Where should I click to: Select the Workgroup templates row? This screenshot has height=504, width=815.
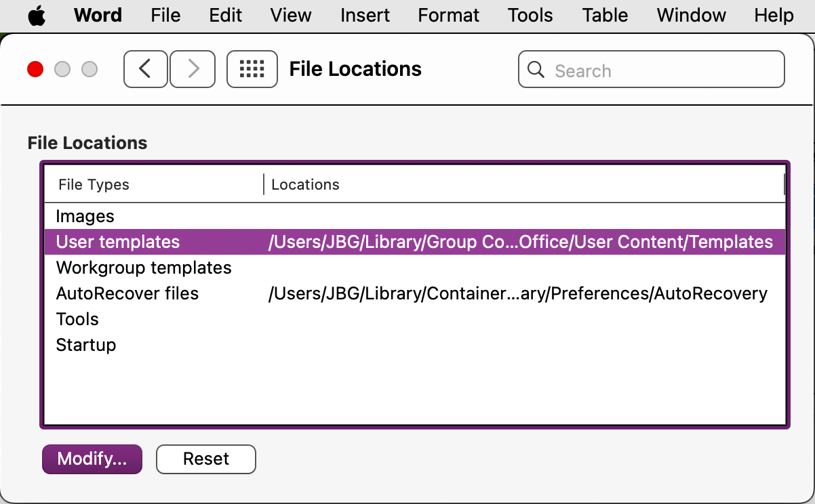pos(415,268)
